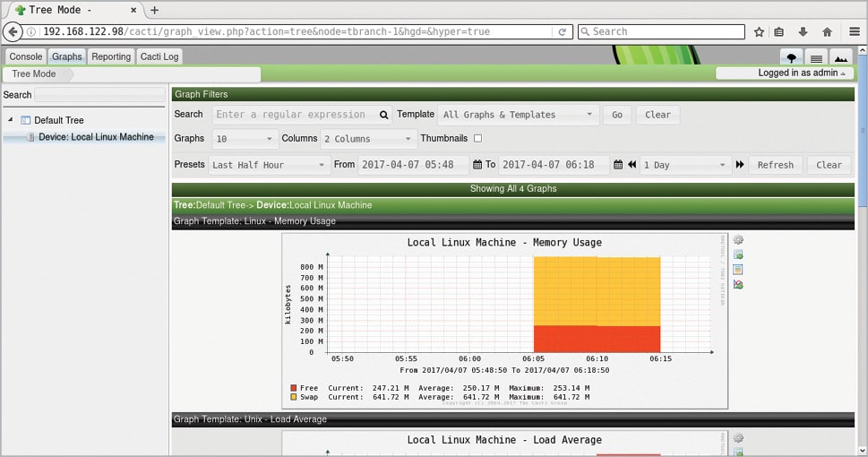
Task: Click the Go button
Action: pyautogui.click(x=617, y=115)
